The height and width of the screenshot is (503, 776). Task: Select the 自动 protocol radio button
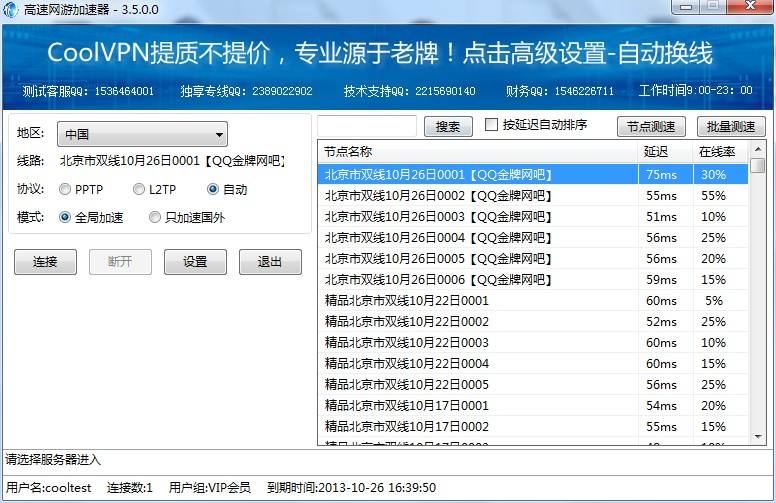click(213, 189)
